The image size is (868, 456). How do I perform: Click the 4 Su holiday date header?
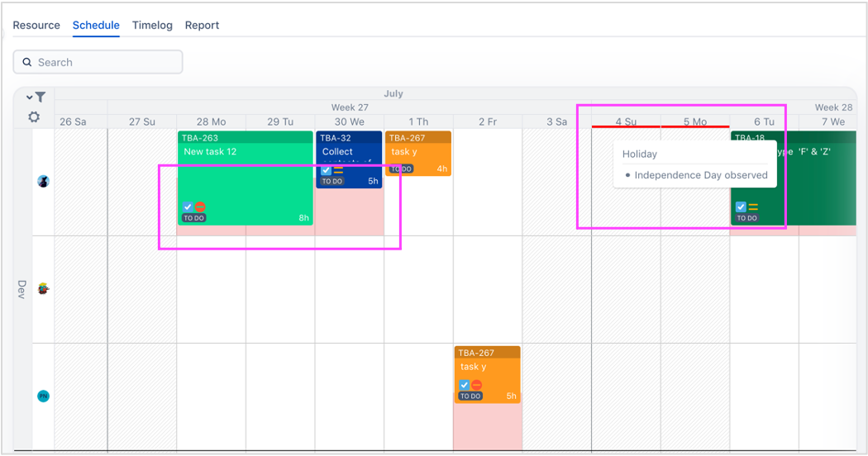(626, 121)
